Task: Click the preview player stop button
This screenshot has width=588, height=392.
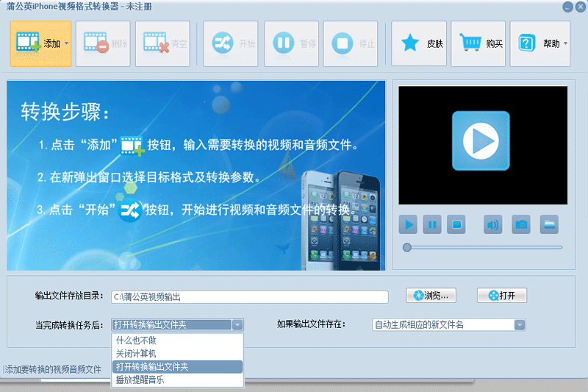Action: (x=456, y=225)
